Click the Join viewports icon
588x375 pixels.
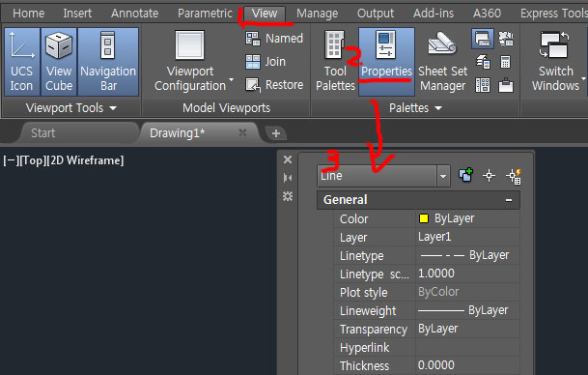(253, 62)
